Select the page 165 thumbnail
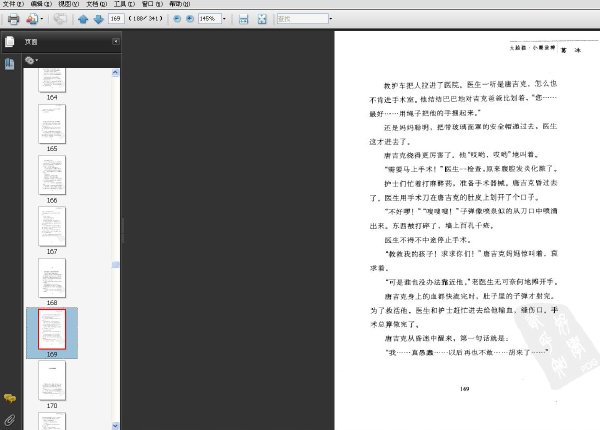Viewport: 600px width, 430px height. pyautogui.click(x=52, y=124)
